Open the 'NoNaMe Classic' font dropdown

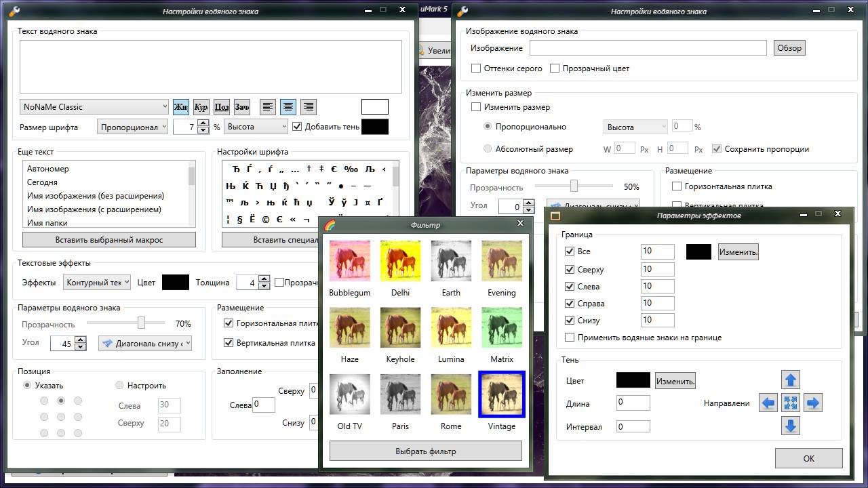point(94,107)
